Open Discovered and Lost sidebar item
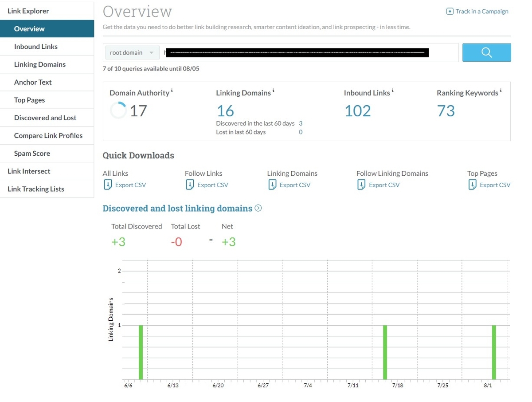Viewport: 532px width, 402px height. point(47,118)
